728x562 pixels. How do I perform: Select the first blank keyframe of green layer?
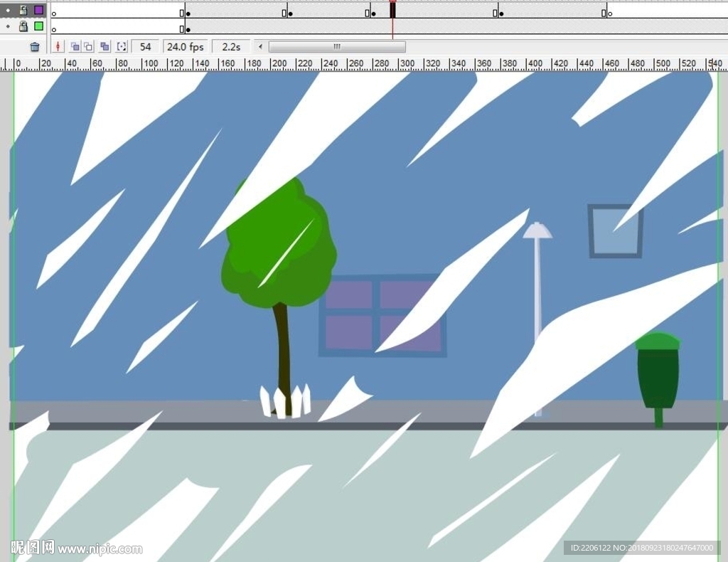tap(54, 30)
